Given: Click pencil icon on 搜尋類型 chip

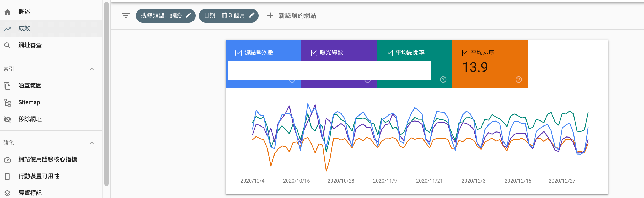Looking at the screenshot, I should (x=189, y=15).
